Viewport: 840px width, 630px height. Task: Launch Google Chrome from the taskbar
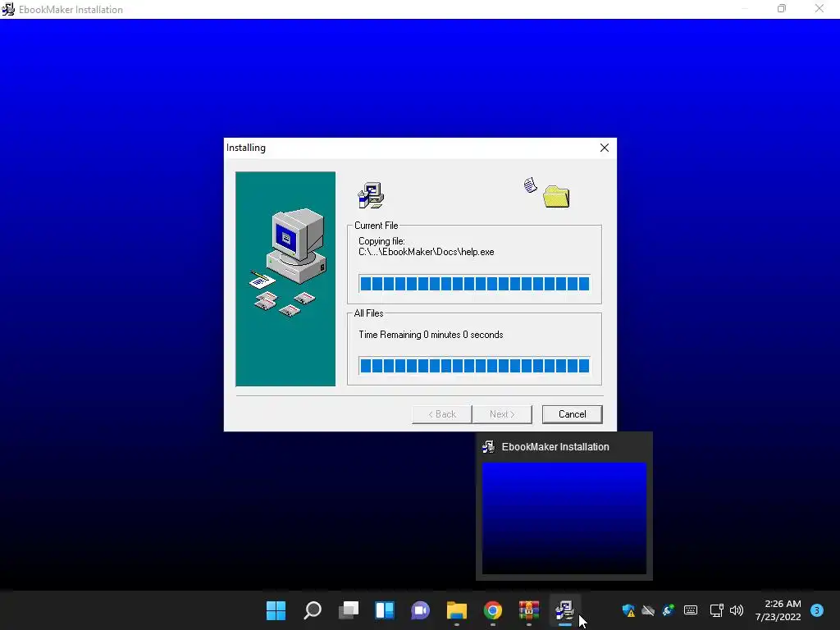pos(492,610)
